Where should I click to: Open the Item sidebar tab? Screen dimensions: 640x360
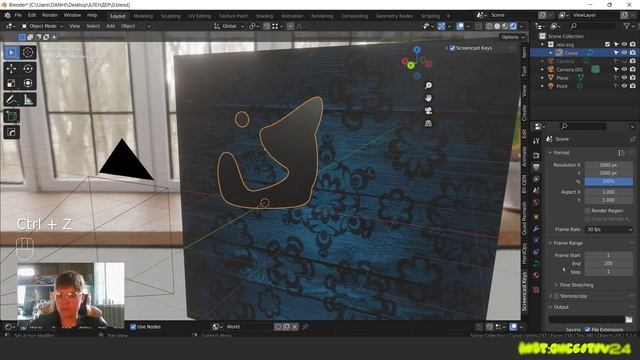pos(524,52)
